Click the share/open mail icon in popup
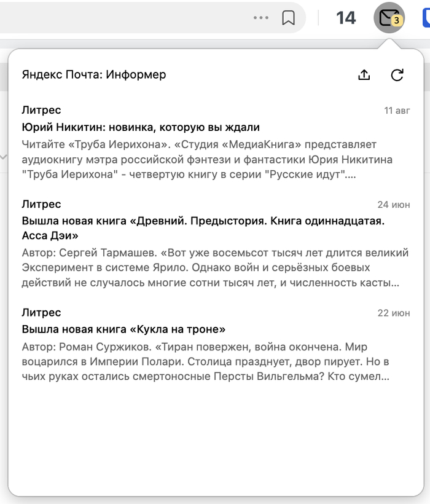Image resolution: width=430 pixels, height=504 pixels. 364,75
